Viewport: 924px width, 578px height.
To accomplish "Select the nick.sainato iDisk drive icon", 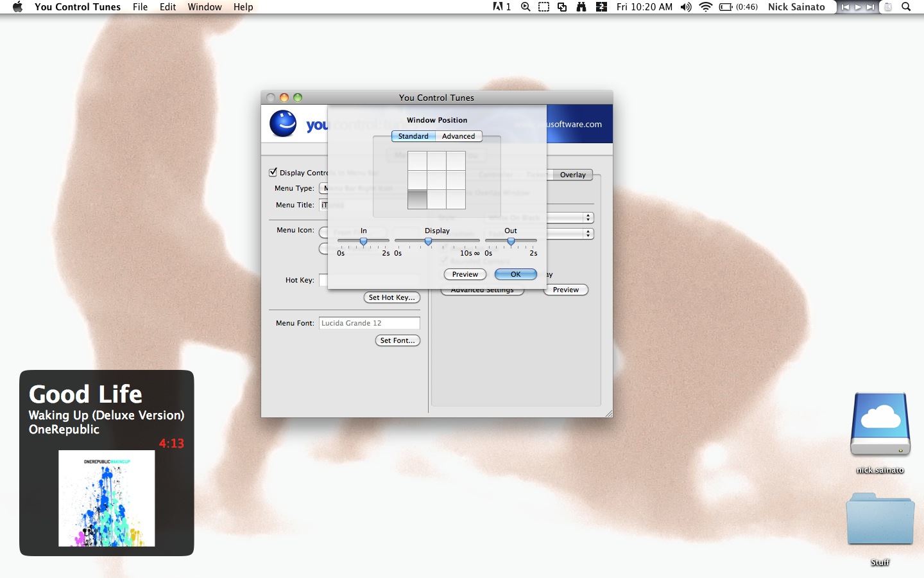I will click(x=880, y=425).
